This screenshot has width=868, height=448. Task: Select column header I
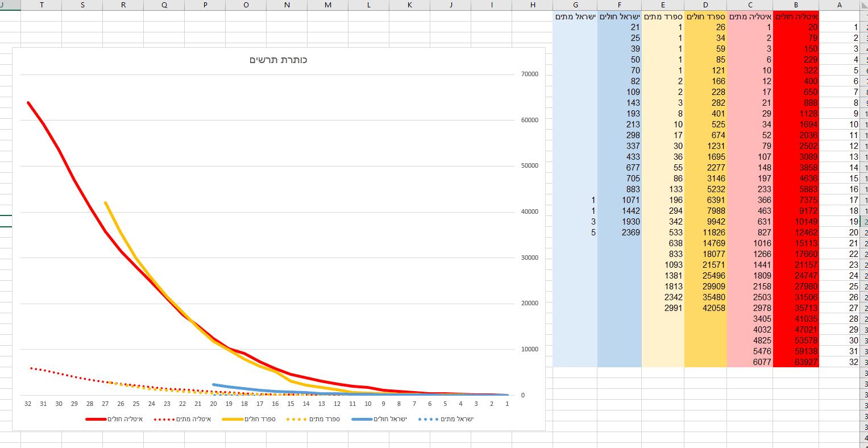click(492, 5)
